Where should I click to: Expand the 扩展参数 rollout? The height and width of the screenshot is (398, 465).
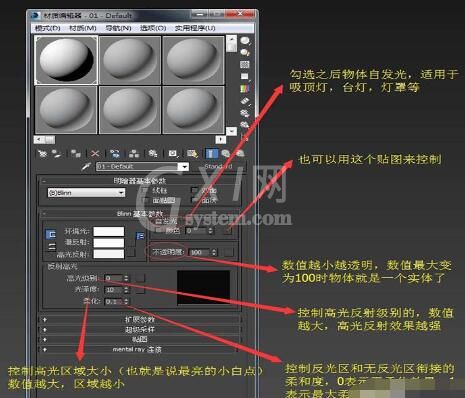[140, 319]
